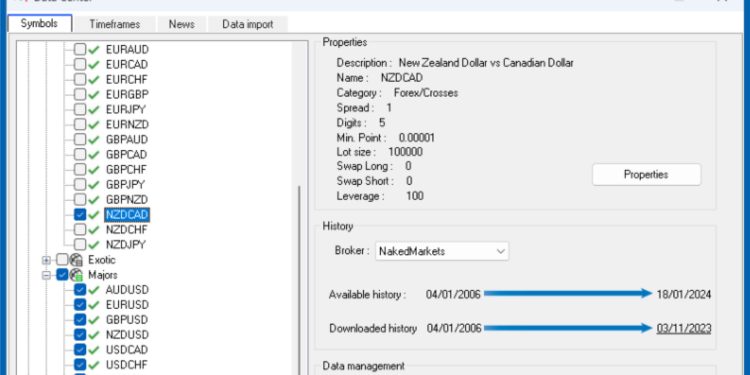
Task: Click the available history end date 18/01/2024
Action: point(684,294)
